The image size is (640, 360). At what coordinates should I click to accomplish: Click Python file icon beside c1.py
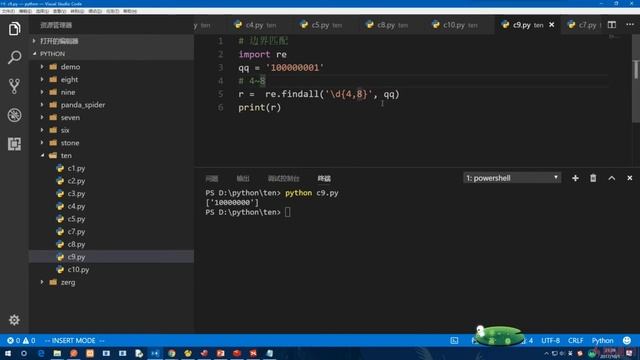60,168
